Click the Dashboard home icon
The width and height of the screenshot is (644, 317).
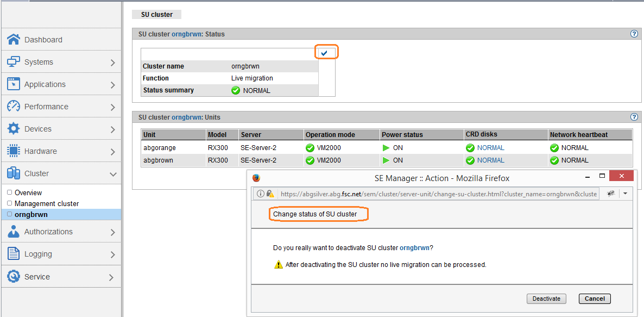click(14, 40)
